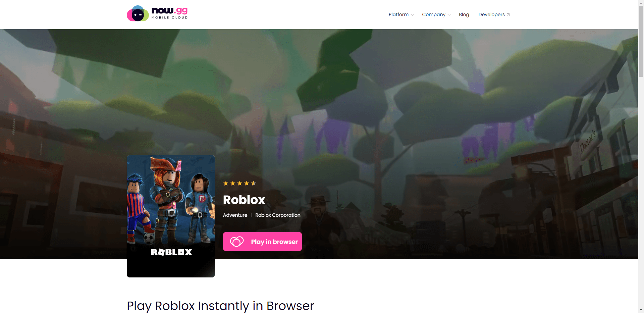Click the half-filled fifth rating star
The image size is (644, 313).
[x=254, y=183]
